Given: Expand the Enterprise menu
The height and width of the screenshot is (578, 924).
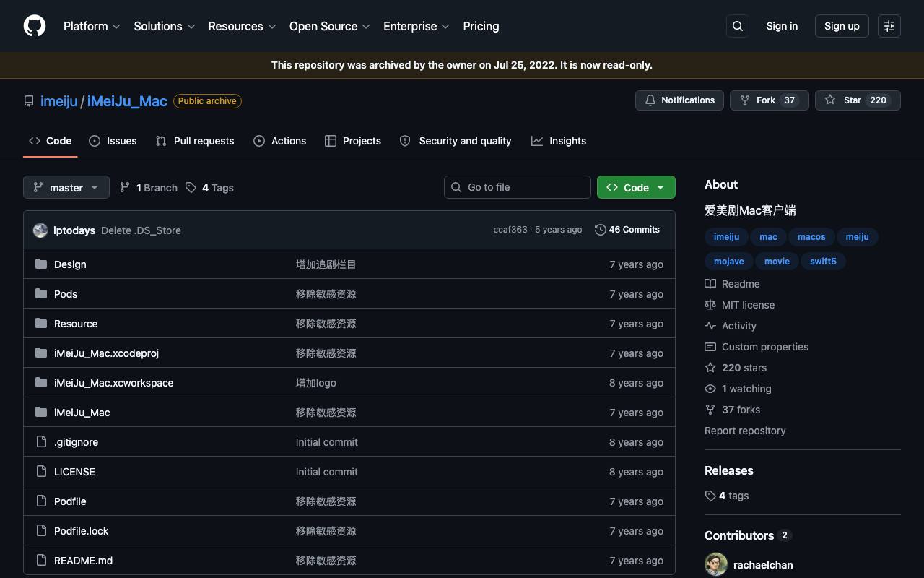Looking at the screenshot, I should (x=417, y=26).
